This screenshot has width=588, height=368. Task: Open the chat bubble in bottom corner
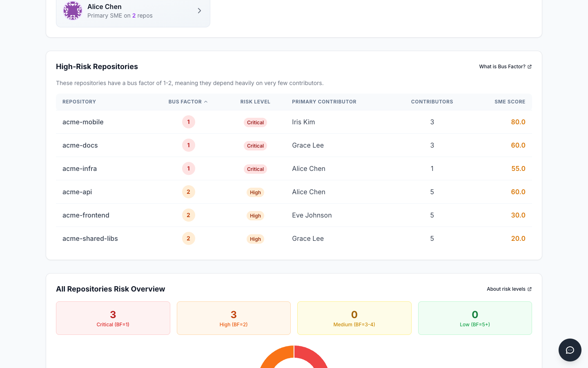point(570,350)
